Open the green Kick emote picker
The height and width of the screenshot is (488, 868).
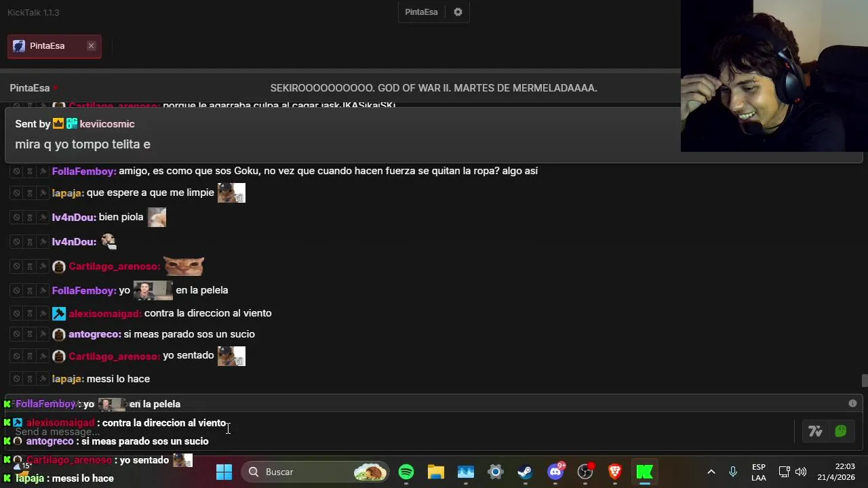tap(841, 431)
